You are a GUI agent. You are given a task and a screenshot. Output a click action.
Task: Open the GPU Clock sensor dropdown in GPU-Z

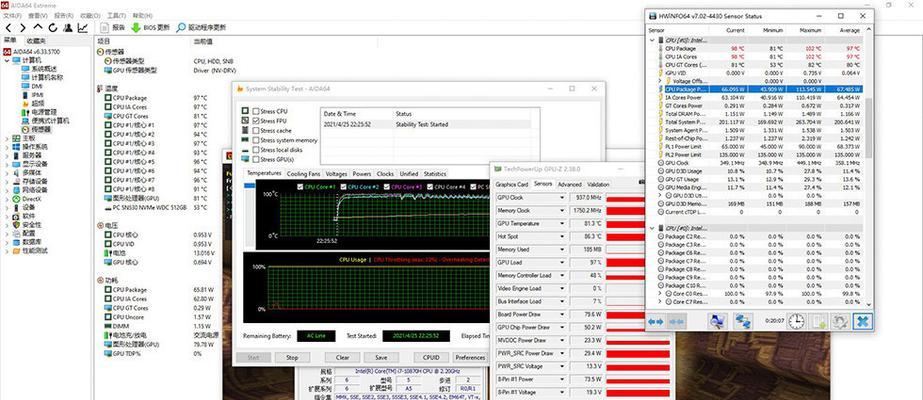click(562, 198)
